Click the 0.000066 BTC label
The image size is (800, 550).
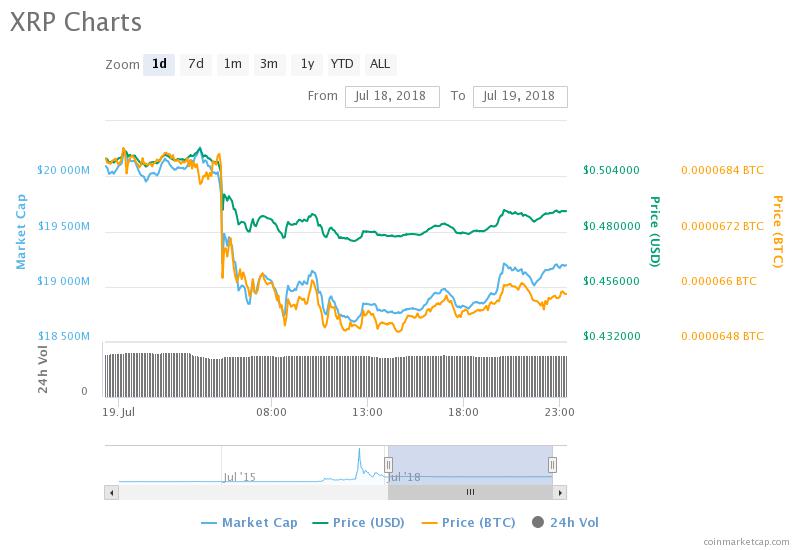coord(719,281)
